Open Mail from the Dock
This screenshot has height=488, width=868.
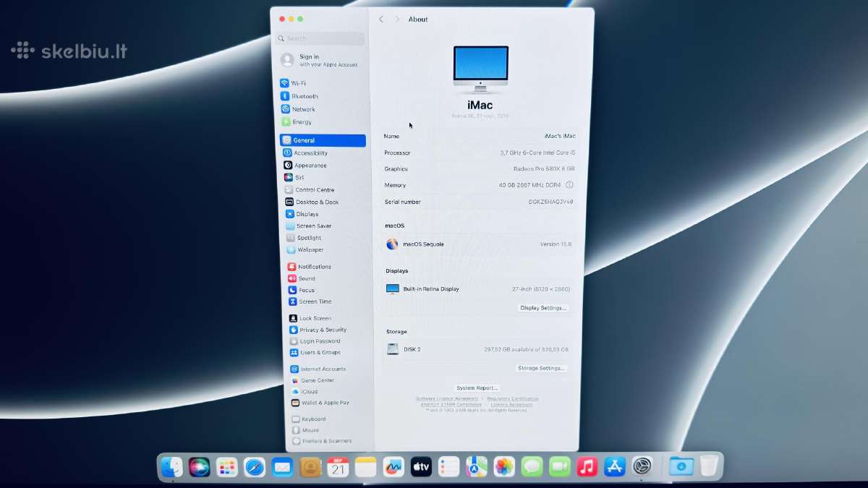(x=282, y=467)
